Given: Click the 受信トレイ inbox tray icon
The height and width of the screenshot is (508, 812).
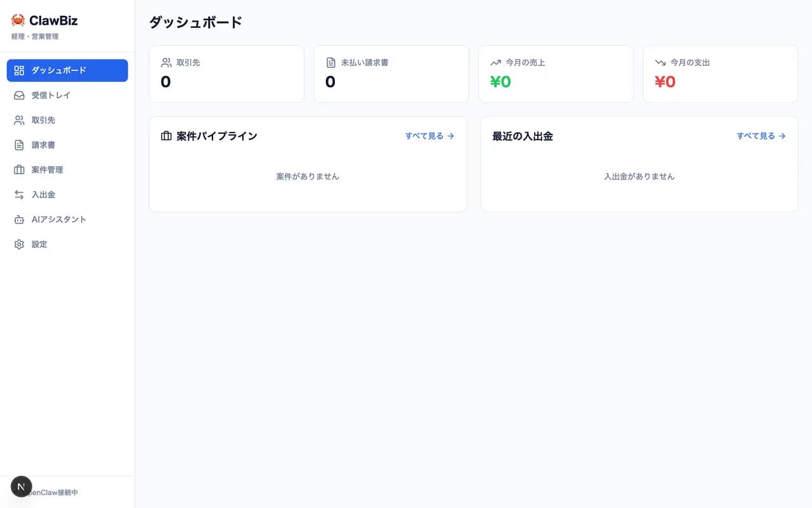Looking at the screenshot, I should [19, 95].
